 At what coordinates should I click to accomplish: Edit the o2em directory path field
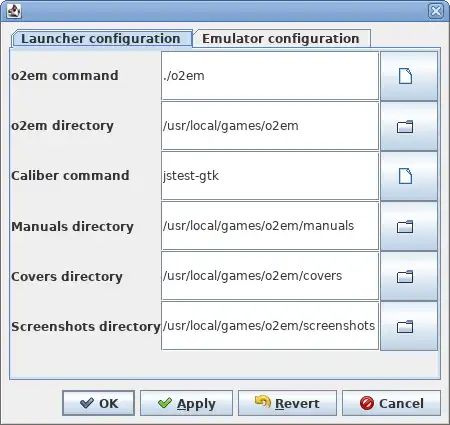point(270,126)
